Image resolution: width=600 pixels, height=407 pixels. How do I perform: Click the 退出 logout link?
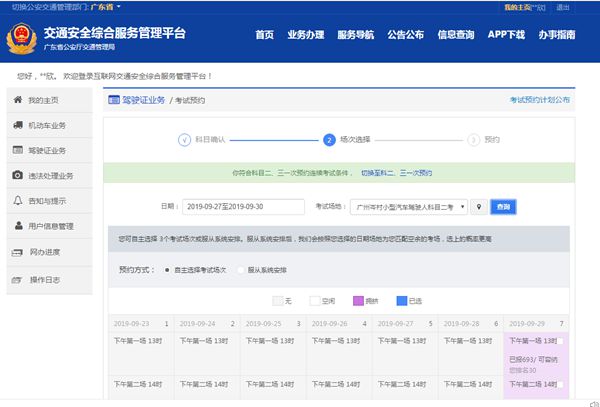(x=562, y=7)
